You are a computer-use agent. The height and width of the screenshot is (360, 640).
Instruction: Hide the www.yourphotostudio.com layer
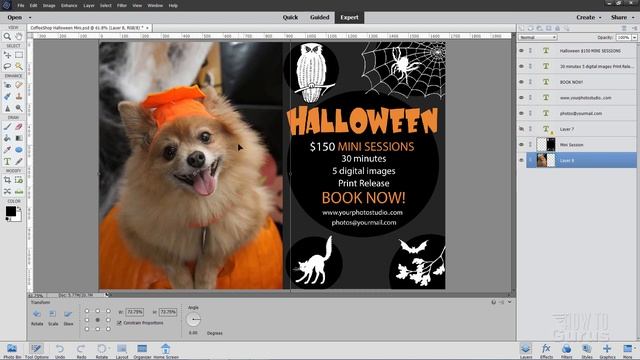point(521,98)
